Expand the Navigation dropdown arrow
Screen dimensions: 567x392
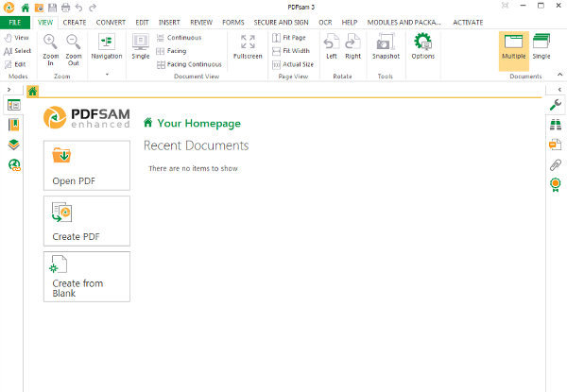pos(107,74)
